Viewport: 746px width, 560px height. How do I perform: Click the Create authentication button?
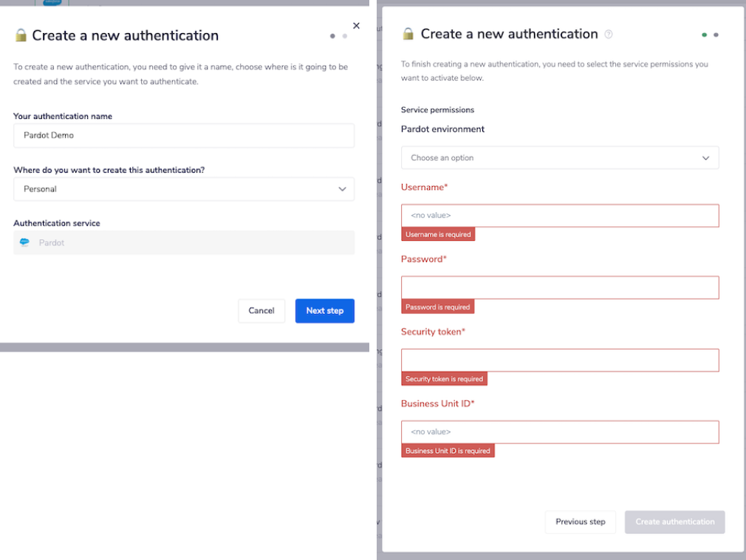pos(674,522)
